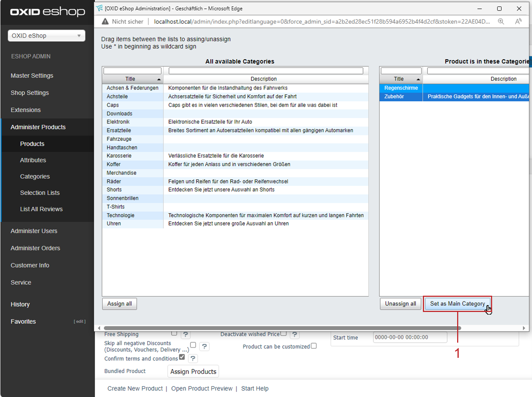Open Master Settings menu

tap(32, 76)
